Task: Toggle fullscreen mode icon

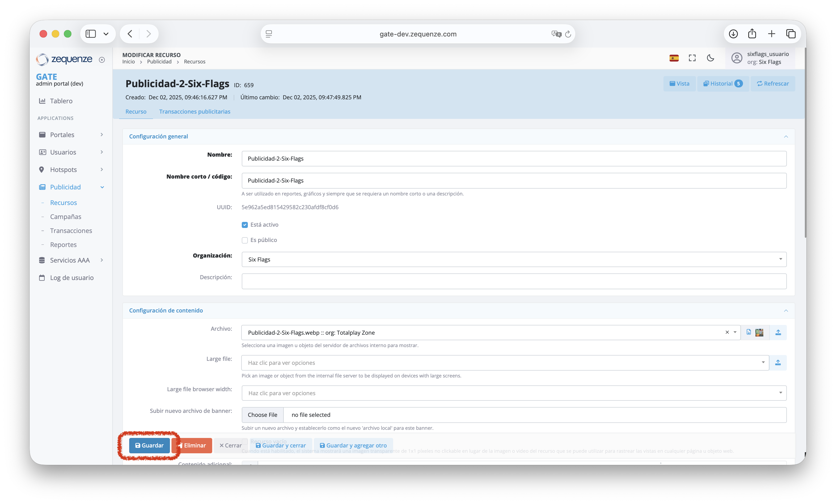Action: point(692,58)
